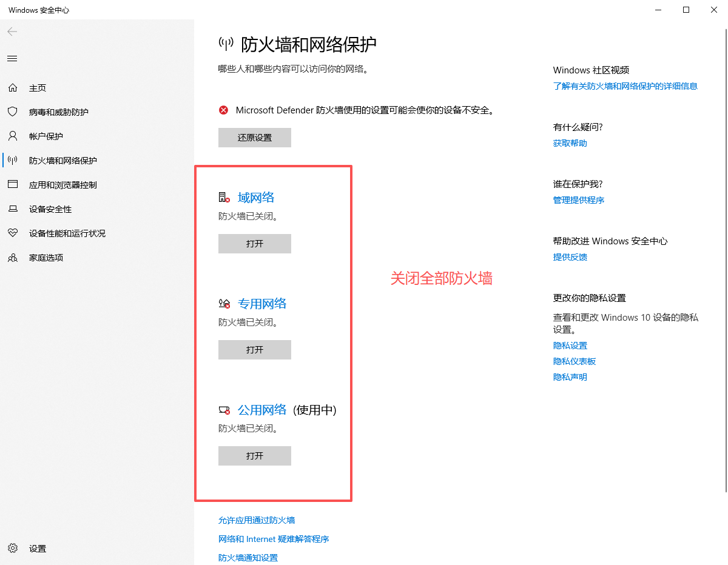Screen dimensions: 728x565
Task: Open 防火墙通知设置 link
Action: (x=248, y=558)
